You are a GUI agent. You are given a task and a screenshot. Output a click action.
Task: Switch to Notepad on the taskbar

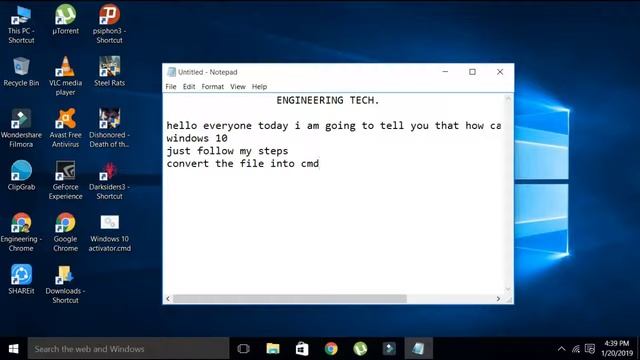pos(418,349)
